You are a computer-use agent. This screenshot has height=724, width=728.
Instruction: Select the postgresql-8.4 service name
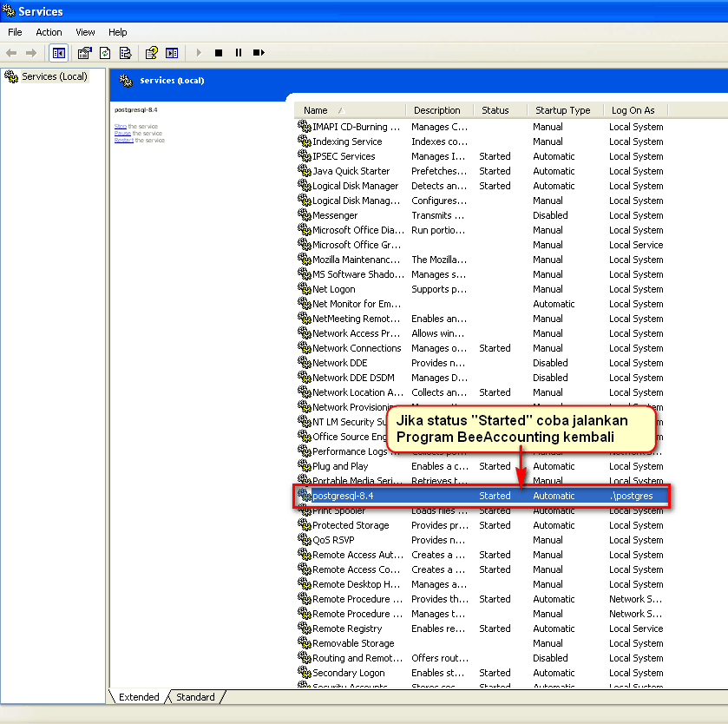[x=343, y=496]
